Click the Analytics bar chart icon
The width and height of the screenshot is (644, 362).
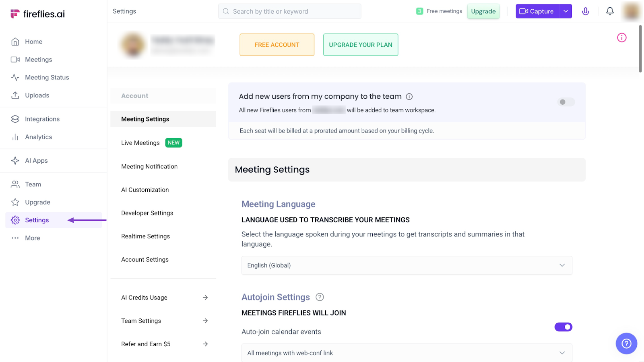15,137
